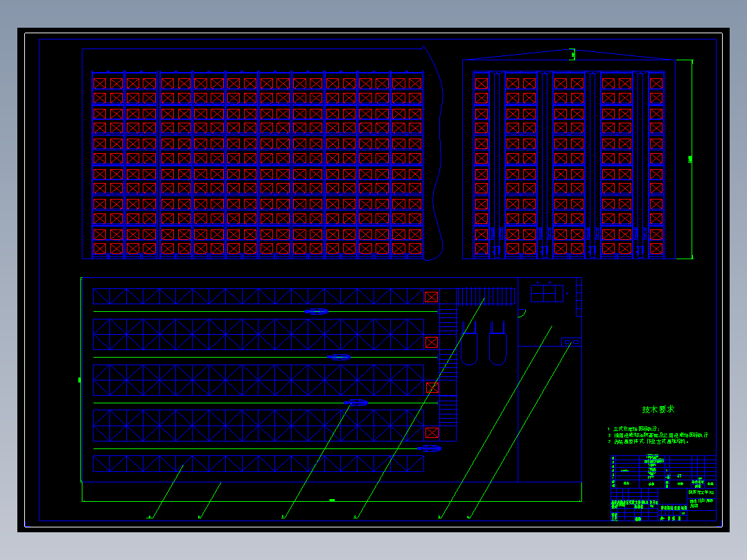The height and width of the screenshot is (560, 747).
Task: Select the red pallet box ending the second double rack
Action: pos(432,342)
